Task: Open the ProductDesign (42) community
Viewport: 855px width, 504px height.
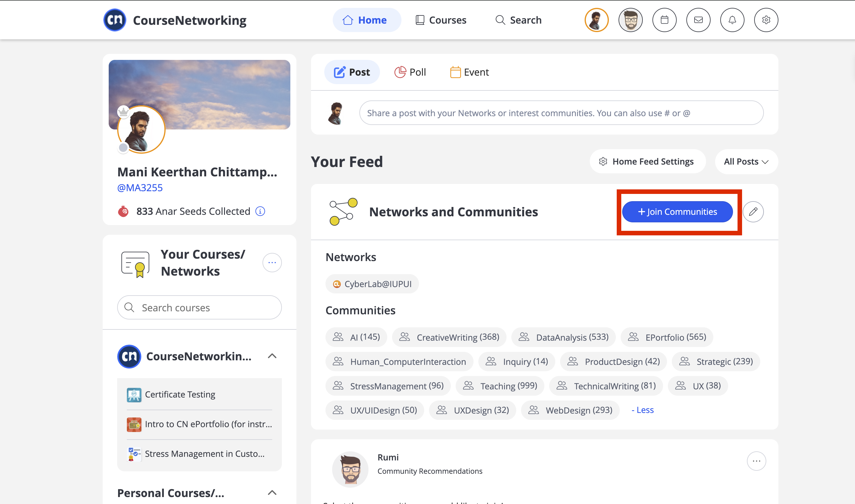Action: pyautogui.click(x=614, y=361)
